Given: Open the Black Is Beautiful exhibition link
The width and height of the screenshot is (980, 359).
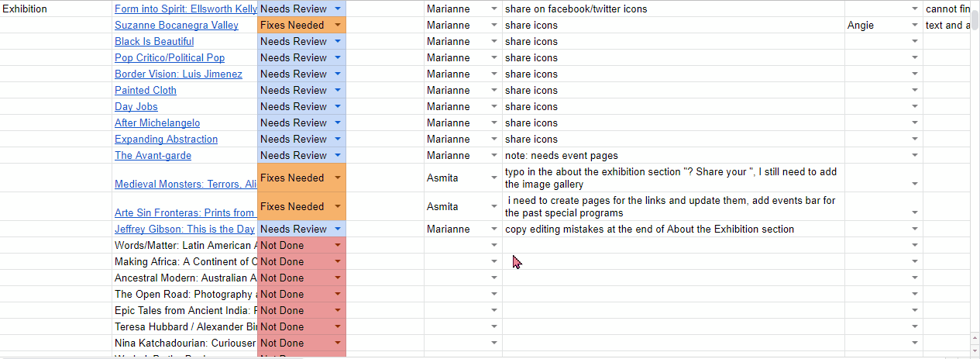Looking at the screenshot, I should (154, 41).
